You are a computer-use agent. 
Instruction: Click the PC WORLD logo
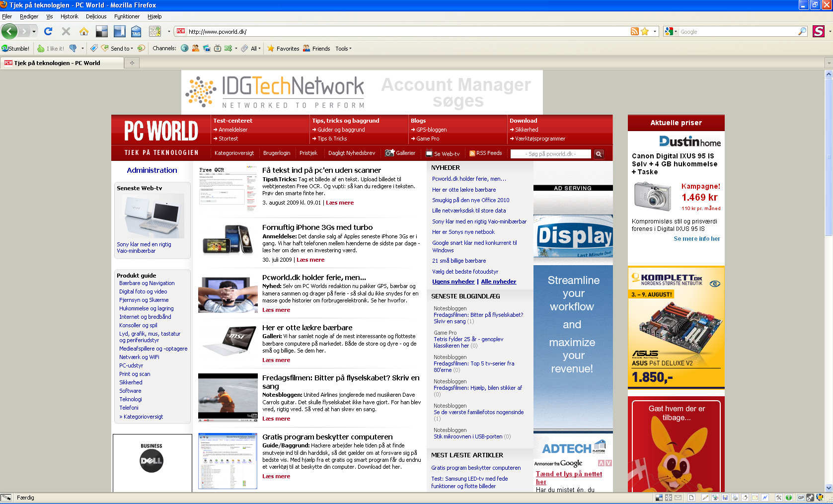[161, 131]
